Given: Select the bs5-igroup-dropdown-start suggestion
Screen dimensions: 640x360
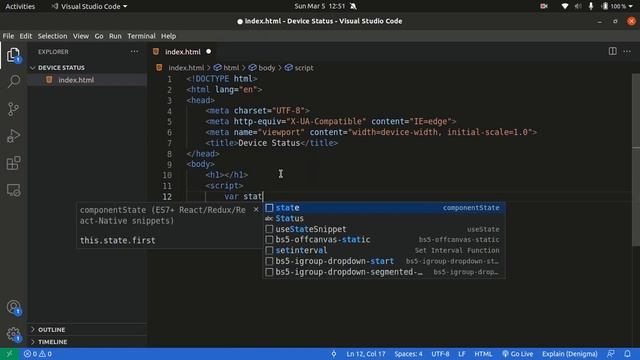Looking at the screenshot, I should point(384,261).
